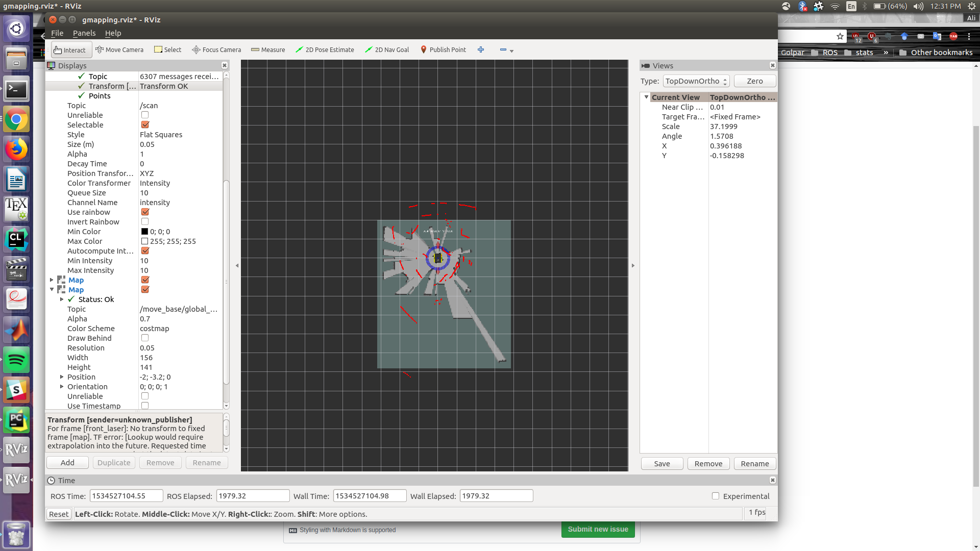This screenshot has height=551, width=980.
Task: Select the 2D Pose Estimate tool
Action: click(x=325, y=49)
